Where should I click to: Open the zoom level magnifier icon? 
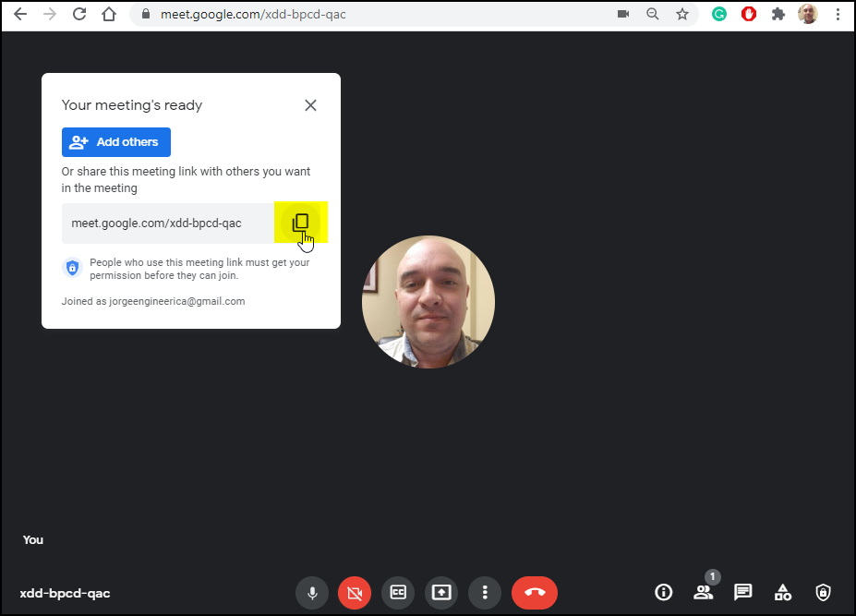652,14
